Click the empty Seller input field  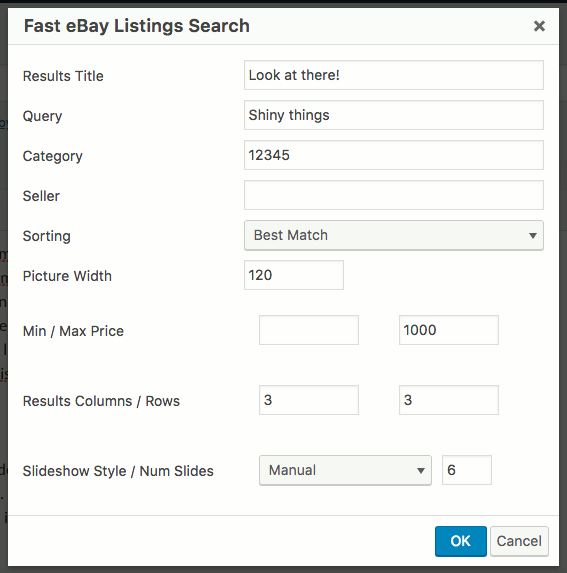click(394, 195)
